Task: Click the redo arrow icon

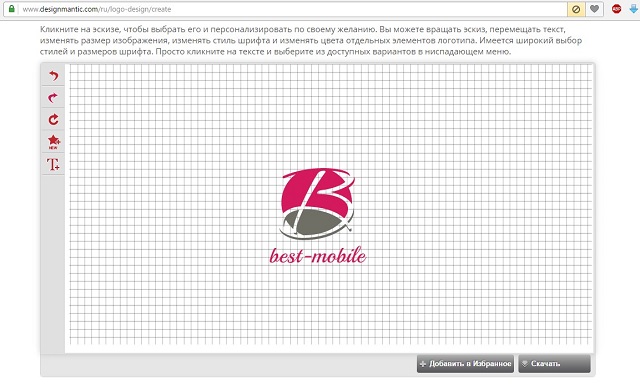Action: point(53,98)
